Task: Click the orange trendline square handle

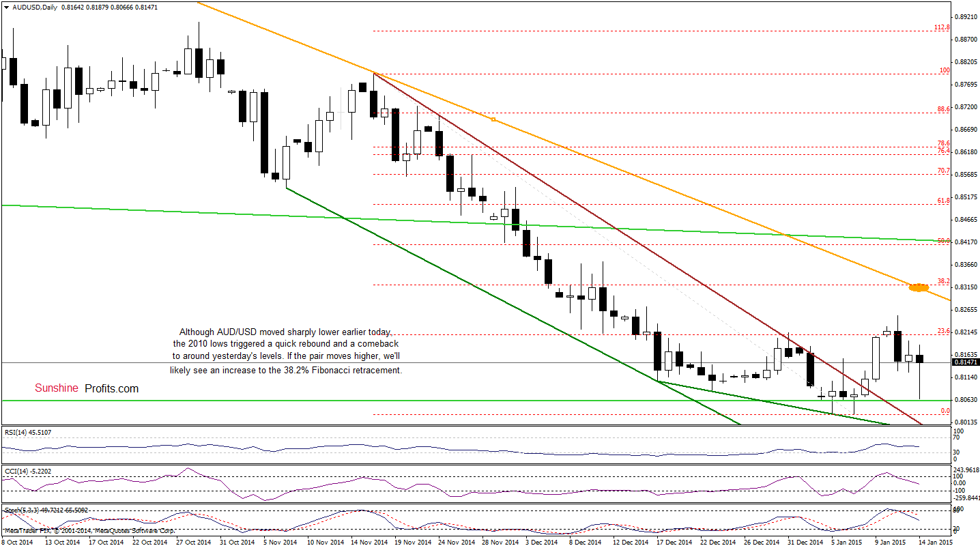Action: [x=493, y=120]
